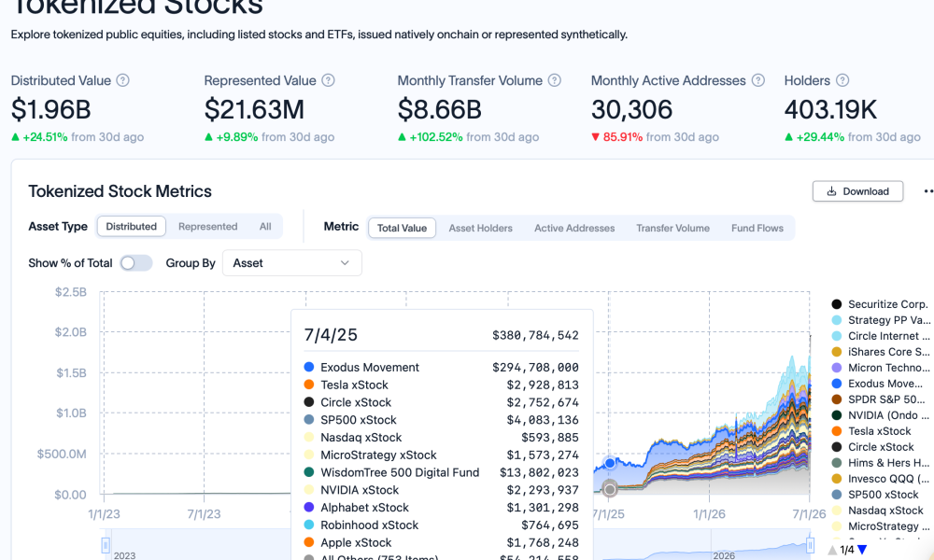
Task: Toggle Invesco QQQ legend entry
Action: [881, 479]
